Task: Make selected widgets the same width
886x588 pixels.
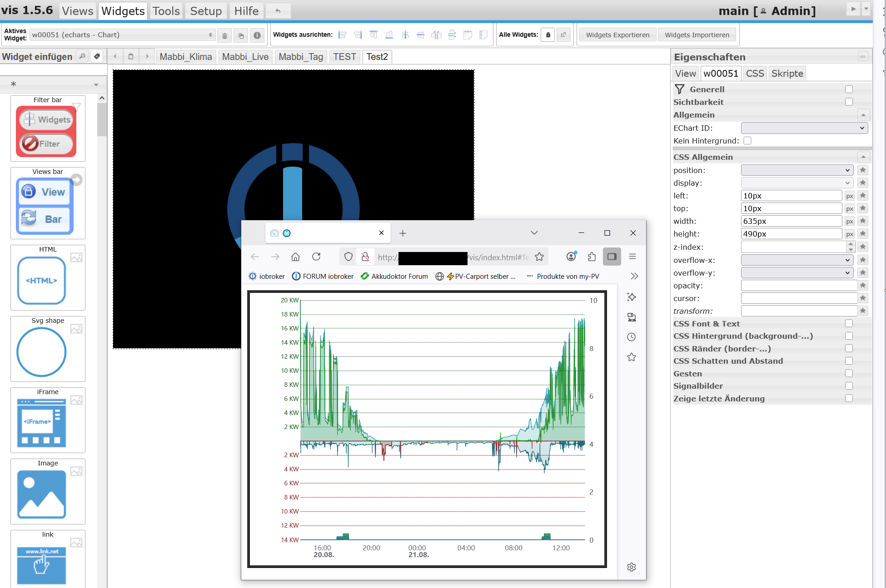Action: tap(468, 35)
